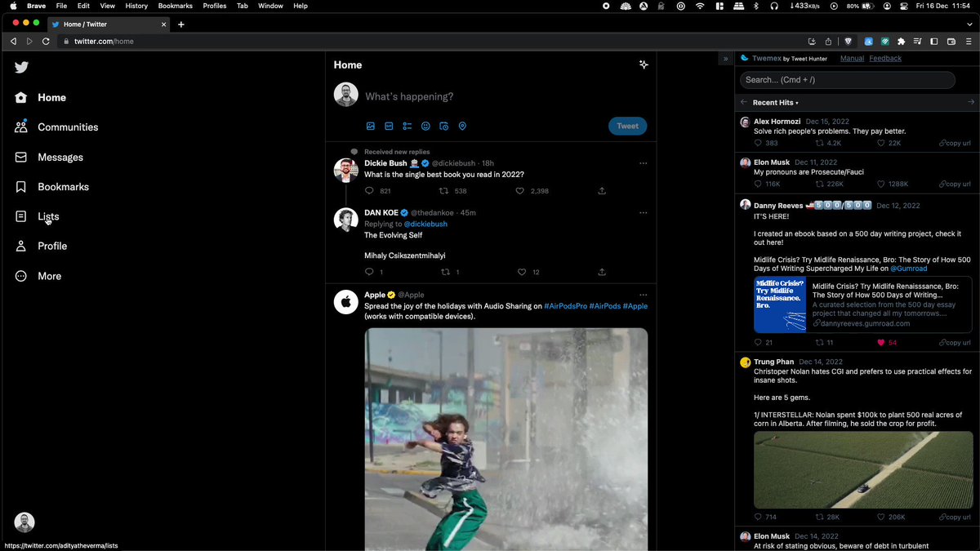Like Alex Hormozi's tweet in Twemex
The image size is (980, 551).
881,143
